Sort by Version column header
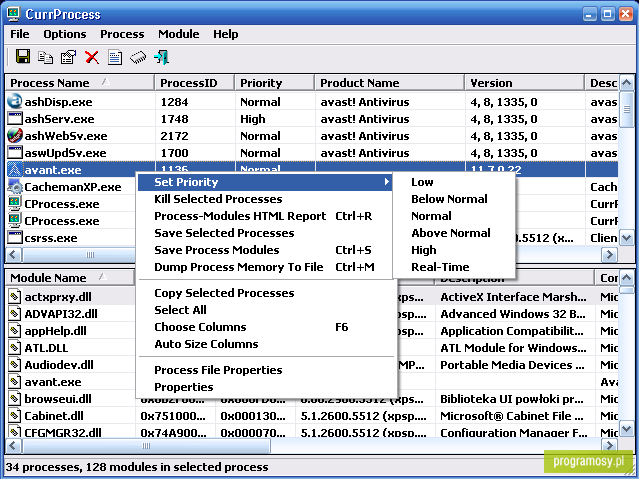 (524, 83)
